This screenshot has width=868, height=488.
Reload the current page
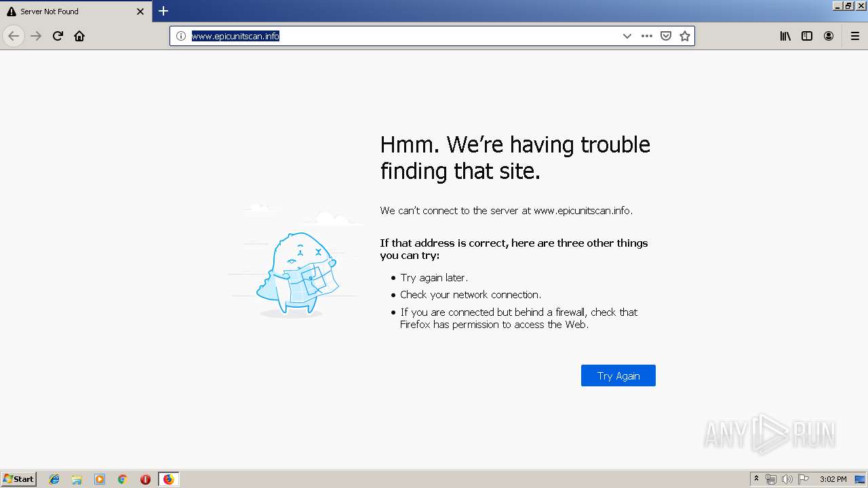point(58,36)
